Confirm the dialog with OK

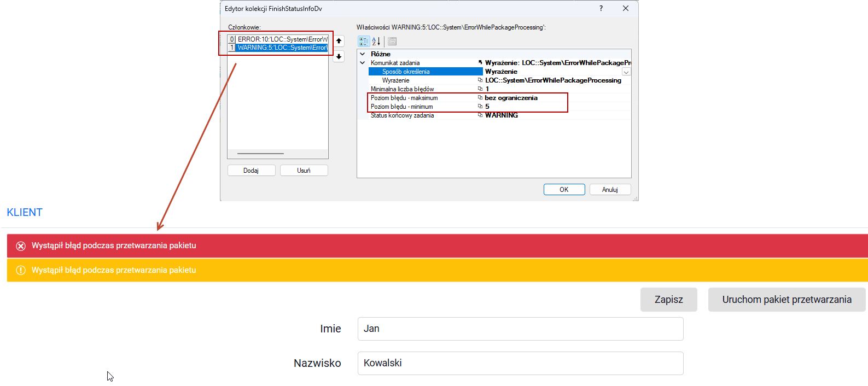[564, 190]
